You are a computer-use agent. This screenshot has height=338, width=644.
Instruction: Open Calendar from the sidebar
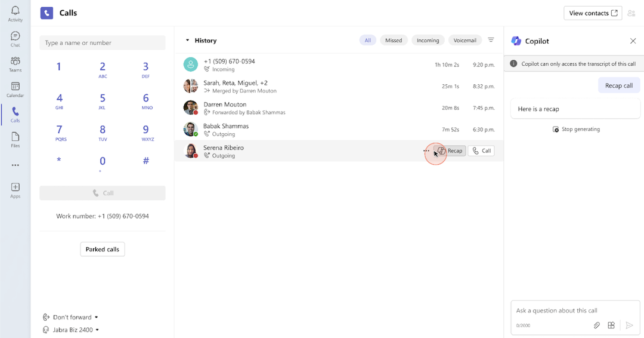[15, 89]
